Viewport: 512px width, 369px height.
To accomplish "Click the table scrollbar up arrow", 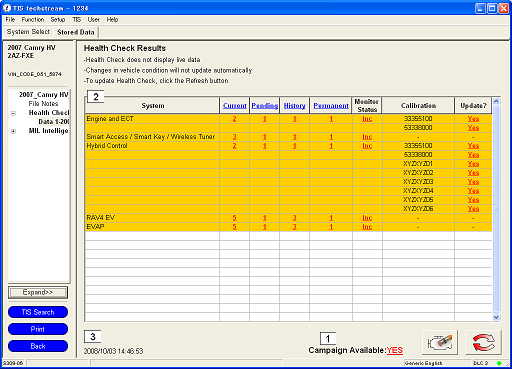I will pyautogui.click(x=496, y=101).
